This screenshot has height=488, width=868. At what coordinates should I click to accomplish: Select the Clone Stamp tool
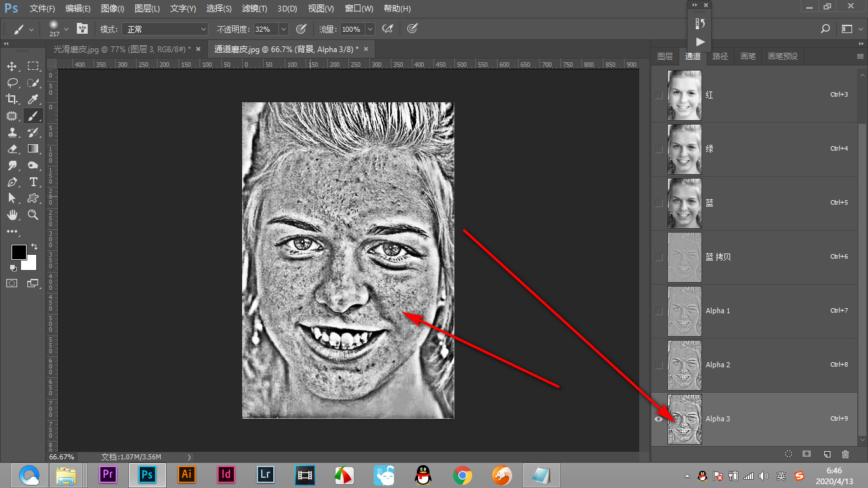click(12, 132)
